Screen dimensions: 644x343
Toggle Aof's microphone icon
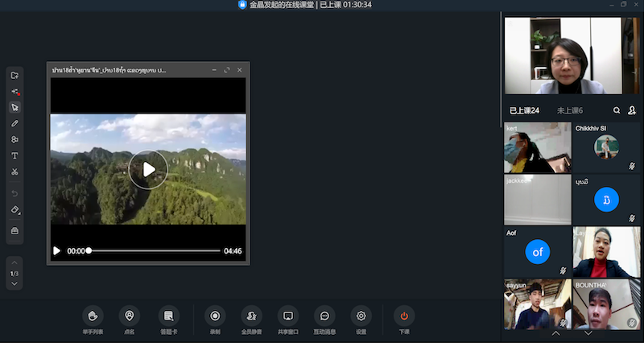pos(563,271)
